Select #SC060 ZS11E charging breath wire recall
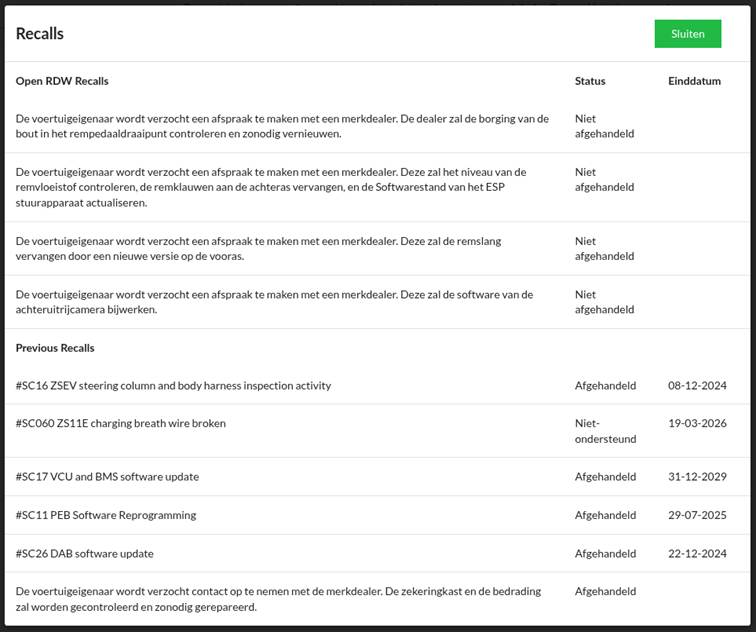Screen dimensions: 756x632 [378, 431]
